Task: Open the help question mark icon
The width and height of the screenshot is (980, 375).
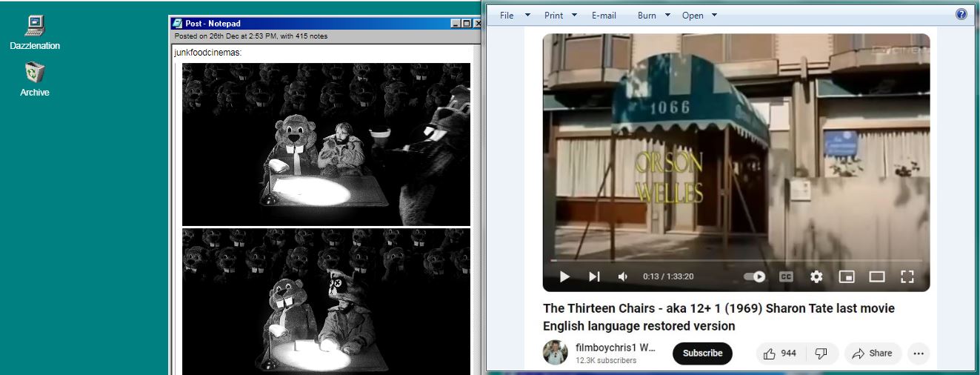Action: pyautogui.click(x=961, y=14)
